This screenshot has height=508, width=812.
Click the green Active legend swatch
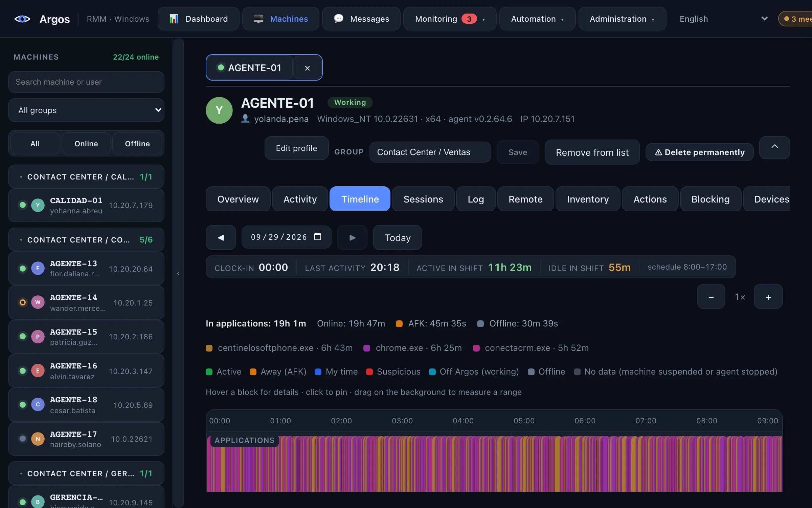[209, 372]
